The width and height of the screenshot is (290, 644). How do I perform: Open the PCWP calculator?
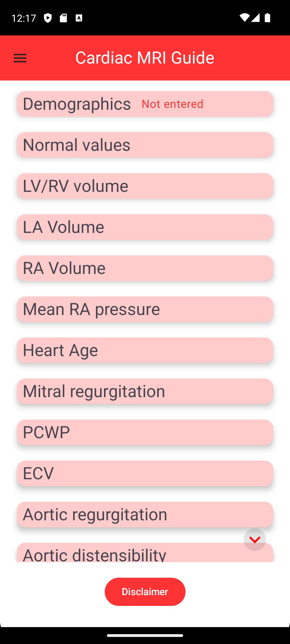pyautogui.click(x=145, y=432)
